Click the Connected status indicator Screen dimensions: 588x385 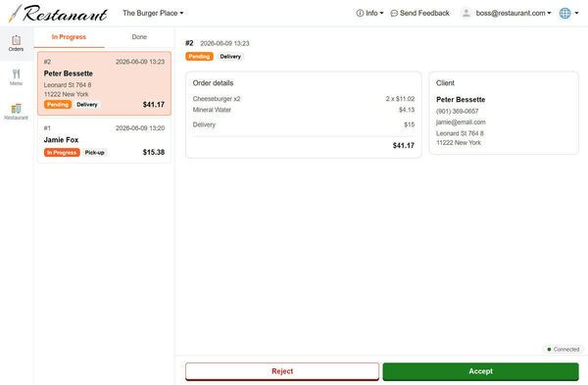click(563, 350)
